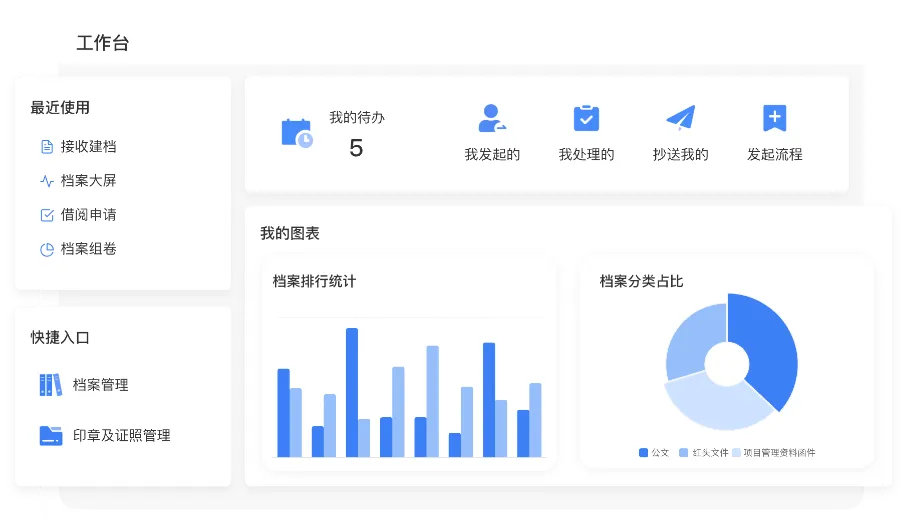Viewport: 907px width, 528px height.
Task: Open 接收建档 from recent list
Action: click(89, 147)
